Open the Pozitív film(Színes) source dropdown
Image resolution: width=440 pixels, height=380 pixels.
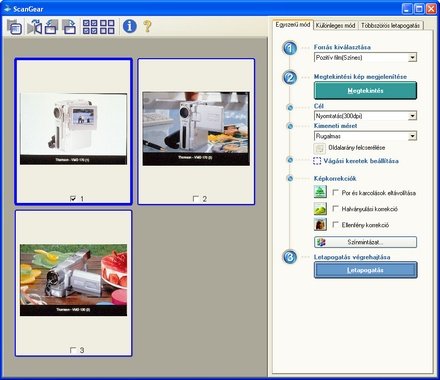[365, 57]
